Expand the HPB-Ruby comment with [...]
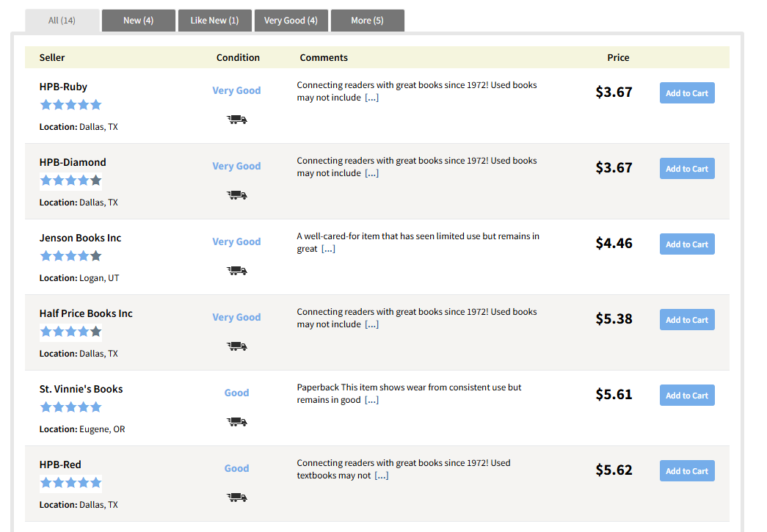This screenshot has width=767, height=532. tap(372, 98)
